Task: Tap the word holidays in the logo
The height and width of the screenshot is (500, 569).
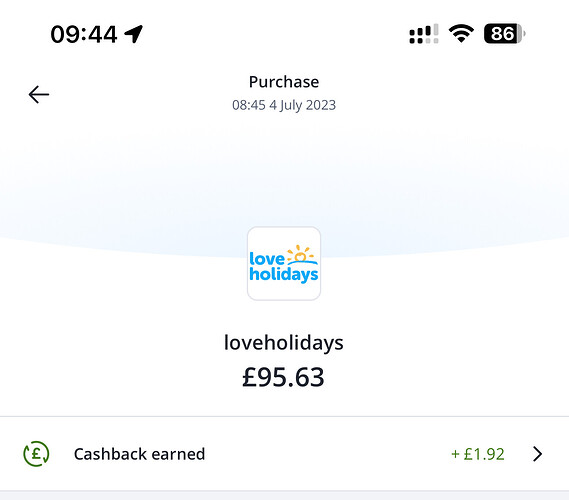Action: 284,274
